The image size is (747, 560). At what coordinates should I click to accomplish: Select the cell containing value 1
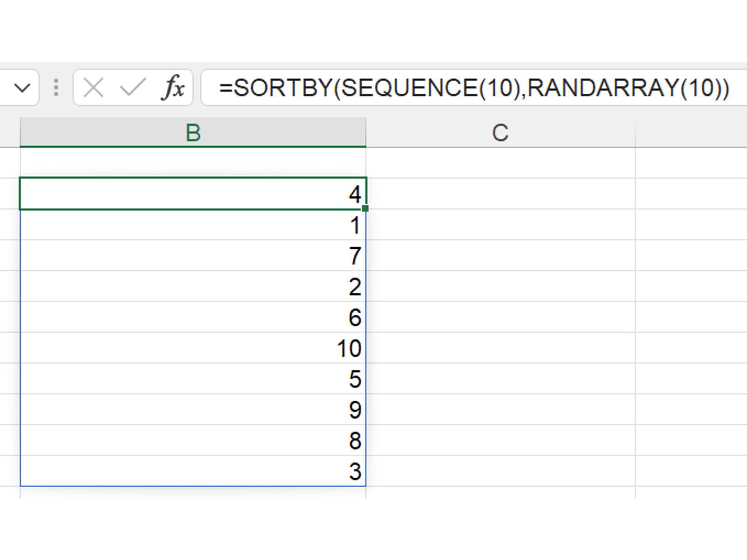tap(193, 225)
